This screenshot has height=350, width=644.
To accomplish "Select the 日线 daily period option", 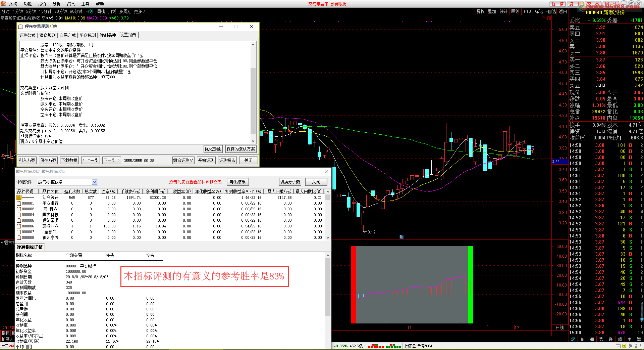I will 90,11.
